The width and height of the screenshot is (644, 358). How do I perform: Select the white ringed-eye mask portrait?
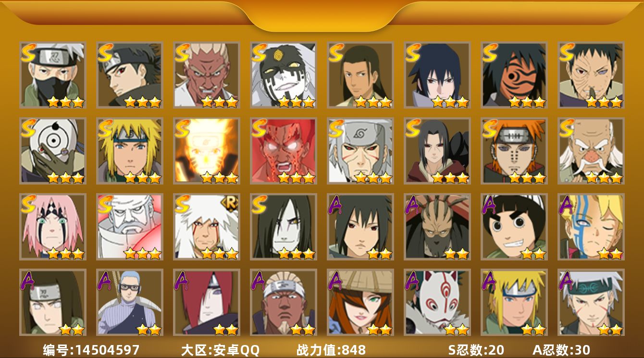point(53,151)
